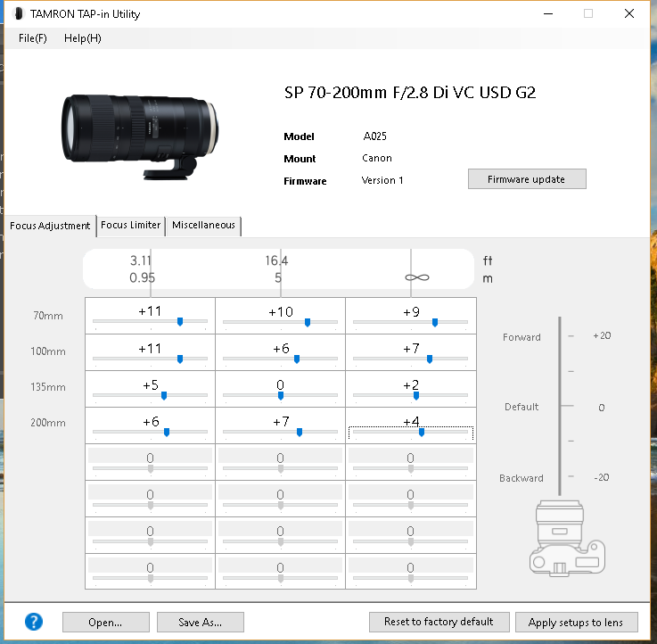Screen dimensions: 657x644
Task: Adjust the 100mm slider at infinity (+7)
Action: (x=429, y=359)
